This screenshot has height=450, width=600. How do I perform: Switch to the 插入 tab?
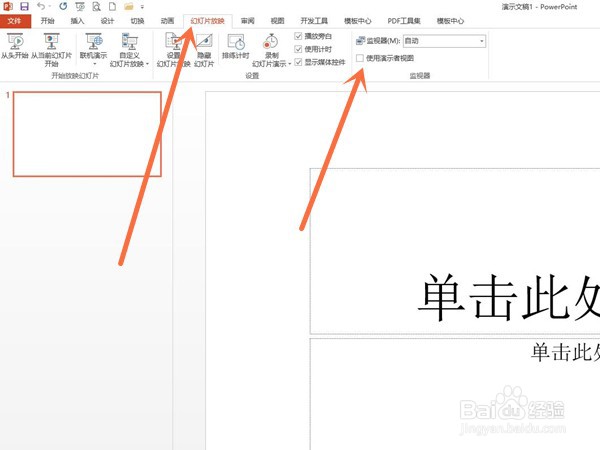(x=77, y=21)
